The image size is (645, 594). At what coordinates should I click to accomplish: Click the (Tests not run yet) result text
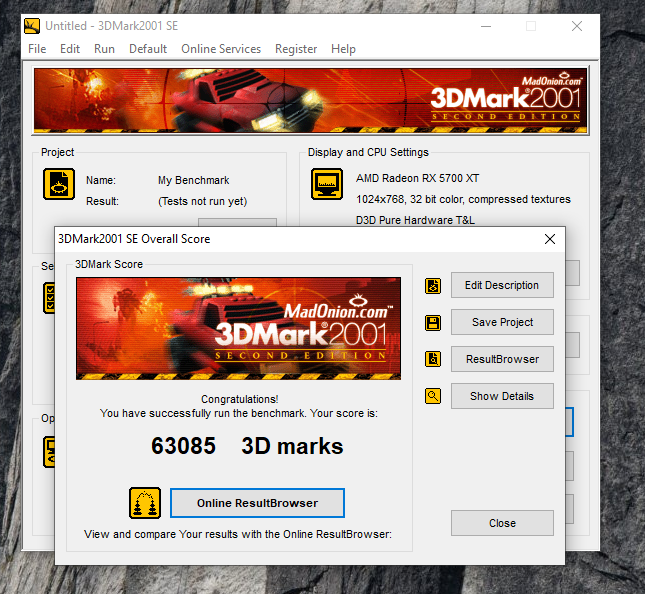coord(203,201)
